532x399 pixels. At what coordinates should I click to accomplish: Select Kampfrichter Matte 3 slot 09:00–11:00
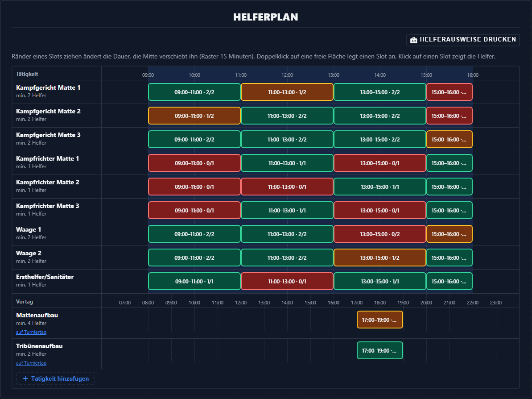click(194, 210)
